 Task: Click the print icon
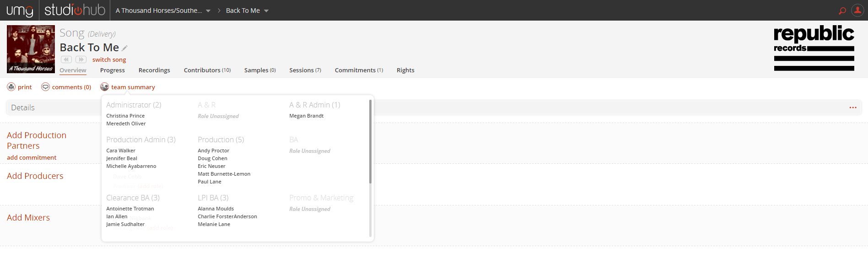coord(11,87)
